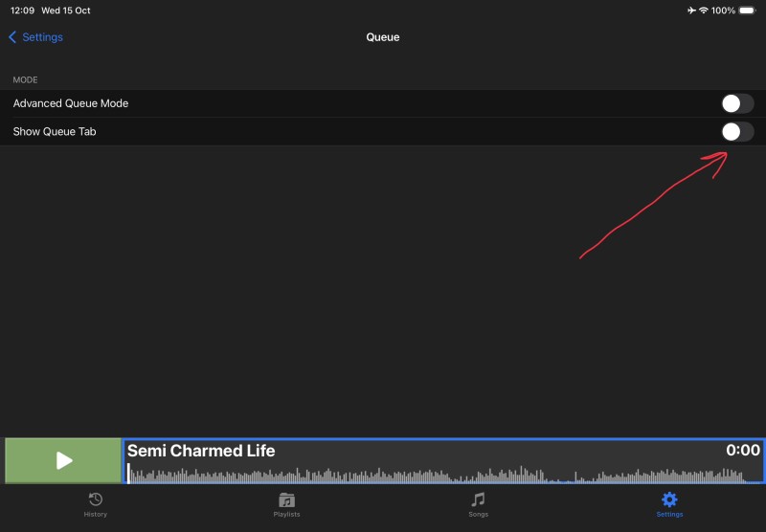
Task: Tap the 12:09 clock in status bar
Action: (x=23, y=11)
